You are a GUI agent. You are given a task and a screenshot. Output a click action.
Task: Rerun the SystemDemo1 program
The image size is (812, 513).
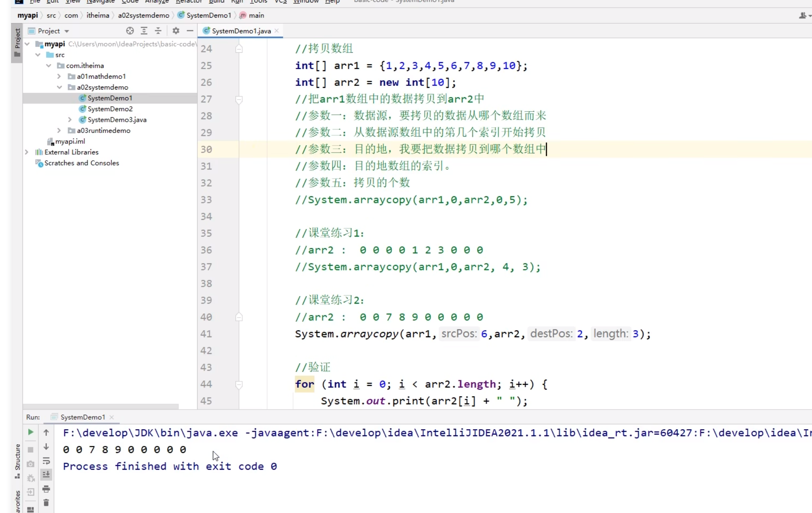tap(31, 432)
